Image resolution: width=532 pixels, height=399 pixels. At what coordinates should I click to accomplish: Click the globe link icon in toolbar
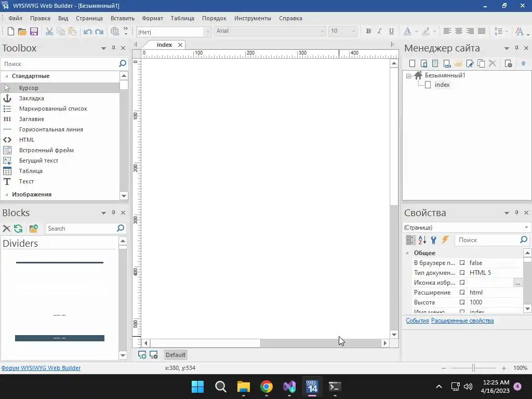click(x=115, y=31)
